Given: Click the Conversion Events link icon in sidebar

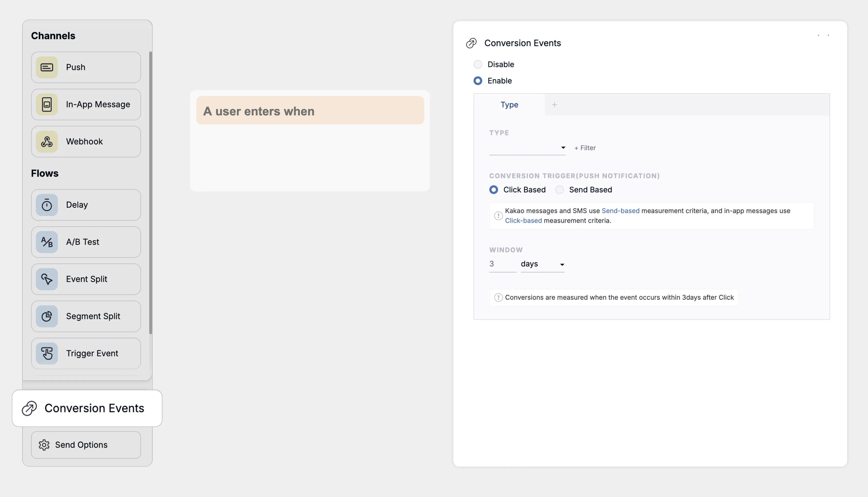Looking at the screenshot, I should click(29, 408).
